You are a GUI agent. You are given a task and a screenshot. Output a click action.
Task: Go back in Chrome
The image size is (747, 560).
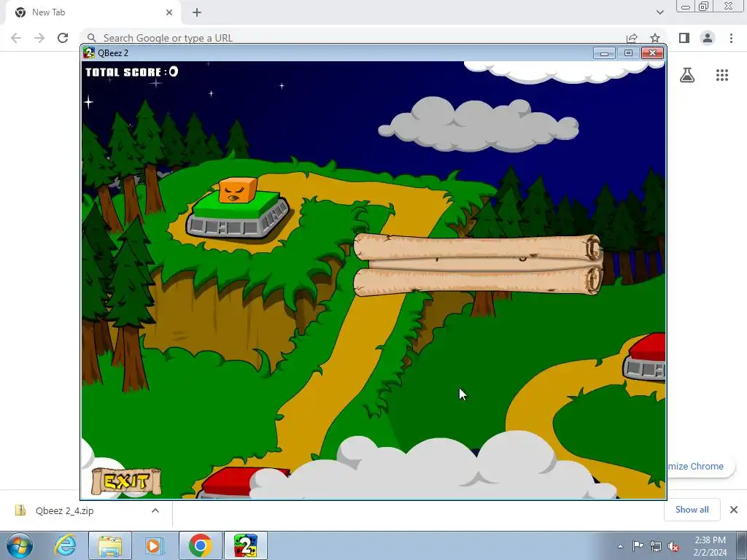16,38
